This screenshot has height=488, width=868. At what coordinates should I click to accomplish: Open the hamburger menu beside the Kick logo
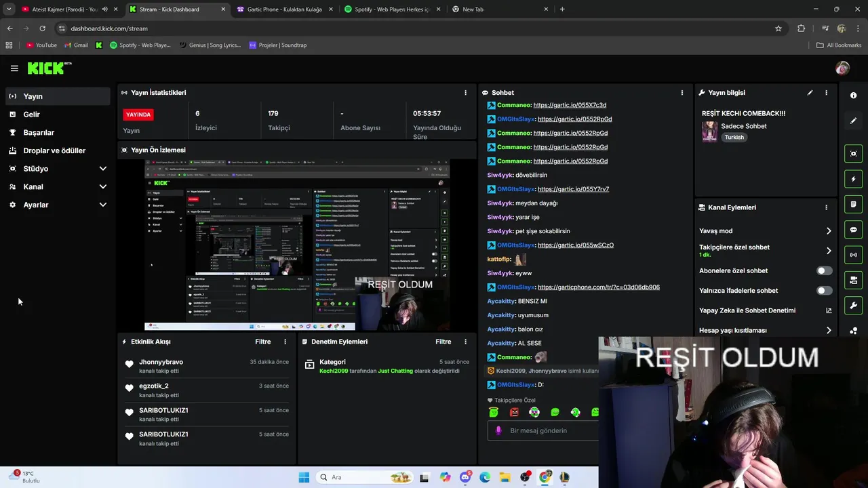click(14, 68)
